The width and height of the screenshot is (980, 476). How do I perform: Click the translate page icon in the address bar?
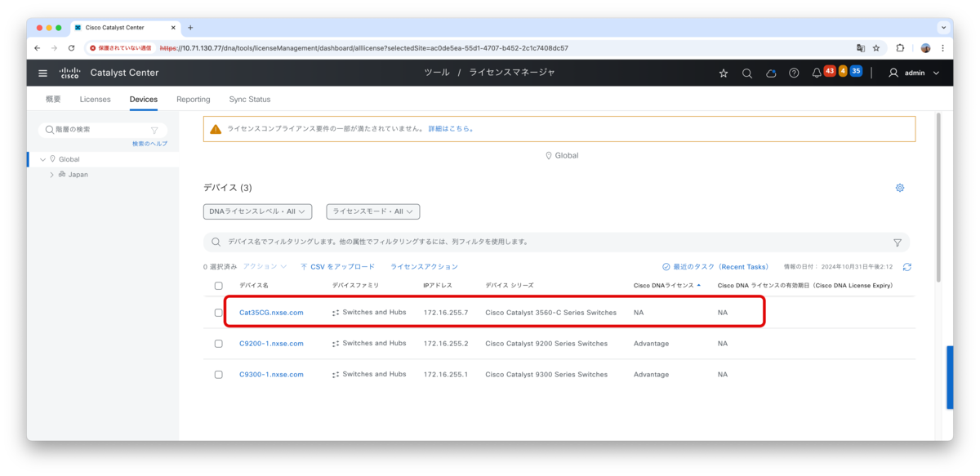[x=861, y=48]
